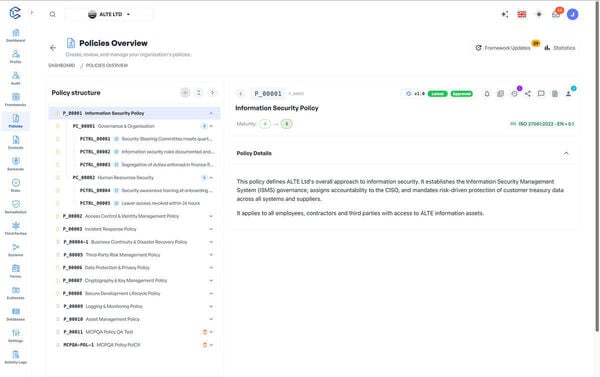Click the target maturity level badge
The width and height of the screenshot is (600, 377).
coord(287,124)
